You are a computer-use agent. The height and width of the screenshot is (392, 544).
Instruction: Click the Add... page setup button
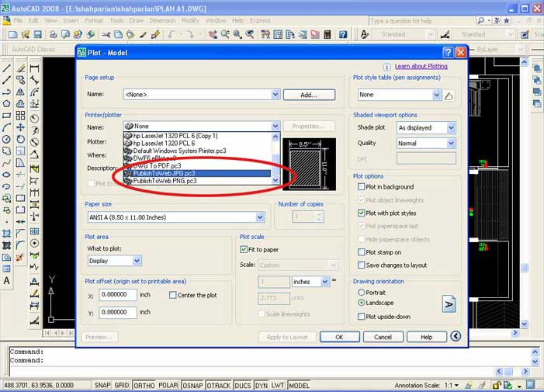coord(309,95)
